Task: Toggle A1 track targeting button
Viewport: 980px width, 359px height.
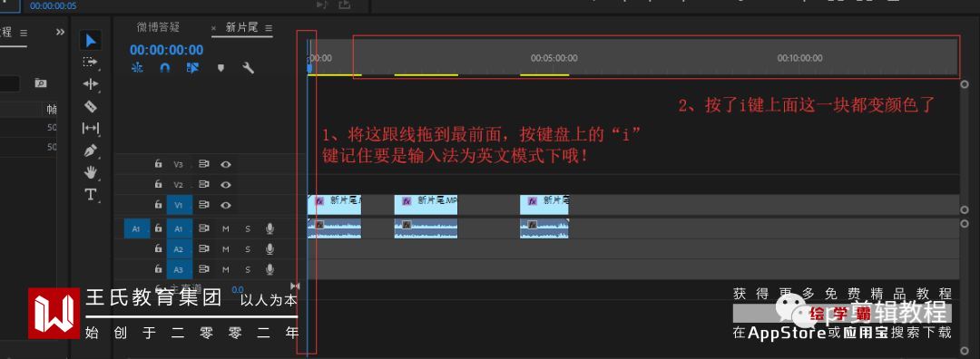Action: pos(180,229)
